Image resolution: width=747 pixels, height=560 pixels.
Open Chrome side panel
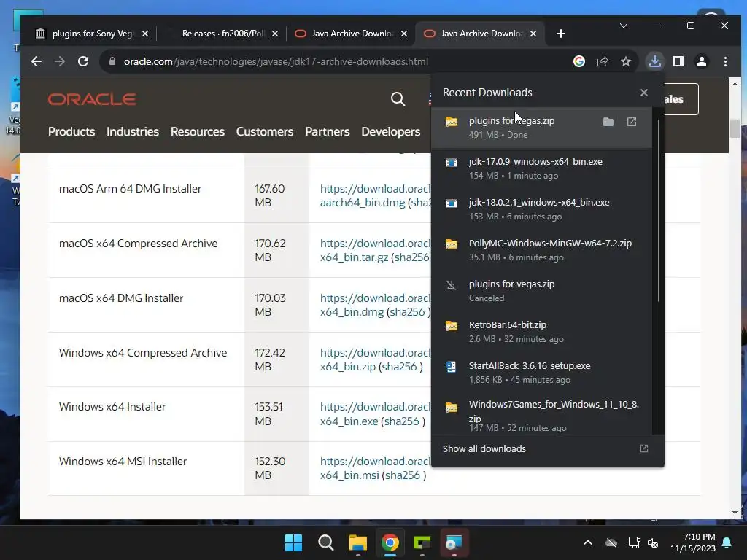pyautogui.click(x=678, y=61)
